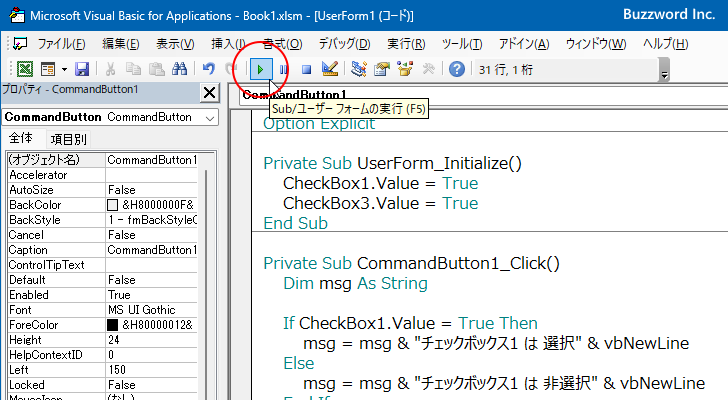This screenshot has width=728, height=400.
Task: Stop execution with the Reset square icon
Action: 306,70
